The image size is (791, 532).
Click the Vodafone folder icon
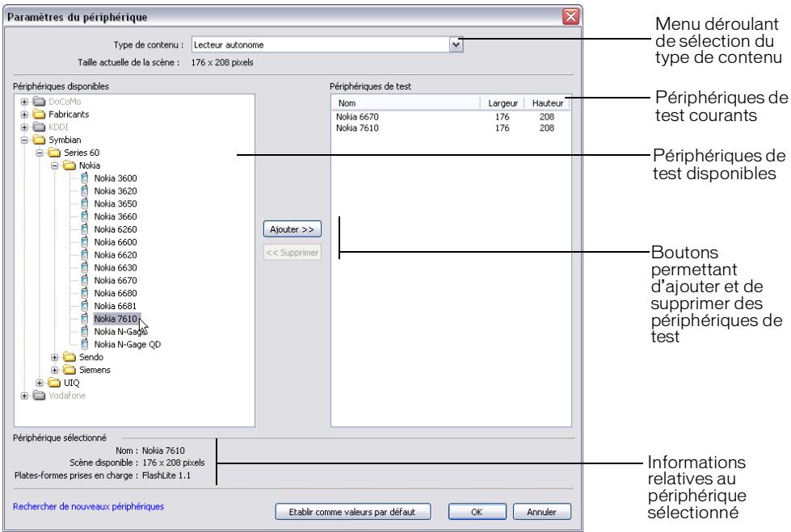40,396
